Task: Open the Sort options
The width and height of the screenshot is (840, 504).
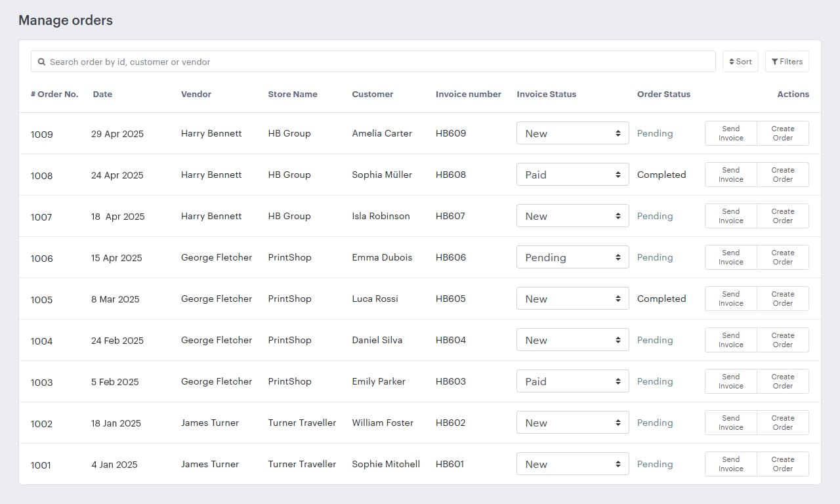Action: pos(740,61)
